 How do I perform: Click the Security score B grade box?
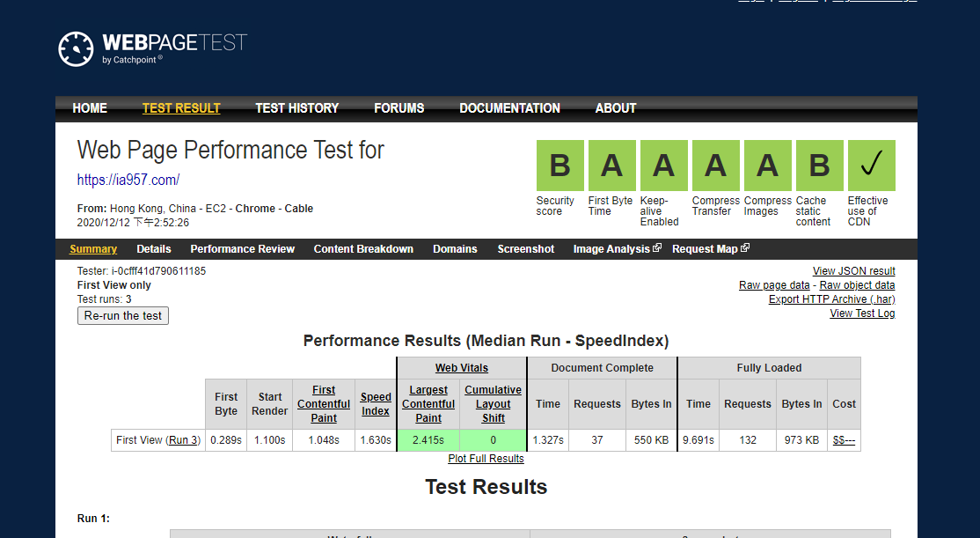559,166
